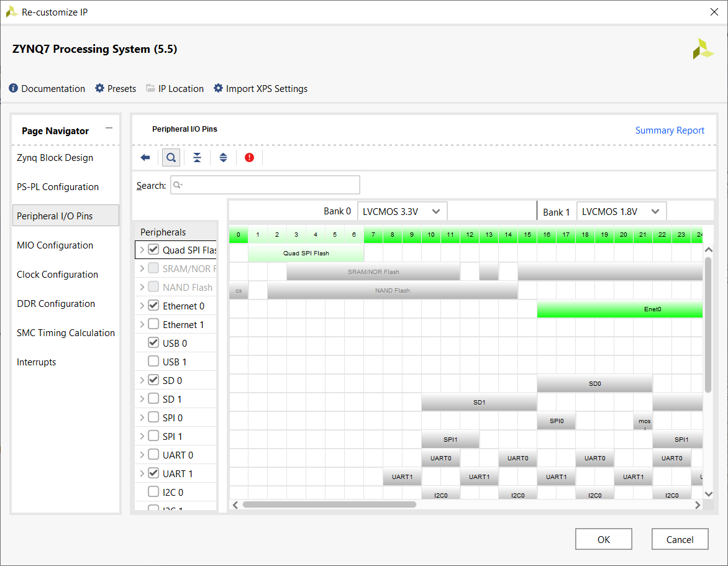Viewport: 728px width, 566px height.
Task: Expand the SPI 0 tree row
Action: (x=142, y=418)
